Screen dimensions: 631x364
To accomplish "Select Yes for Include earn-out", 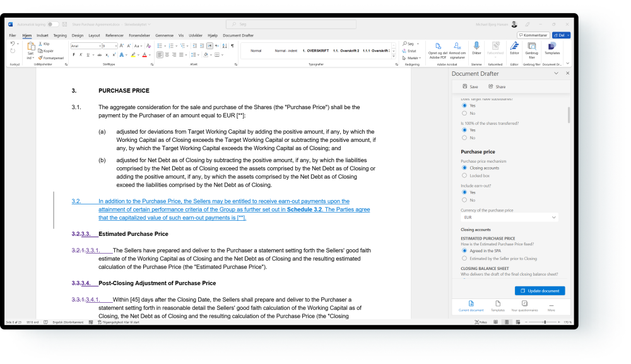I will 464,192.
